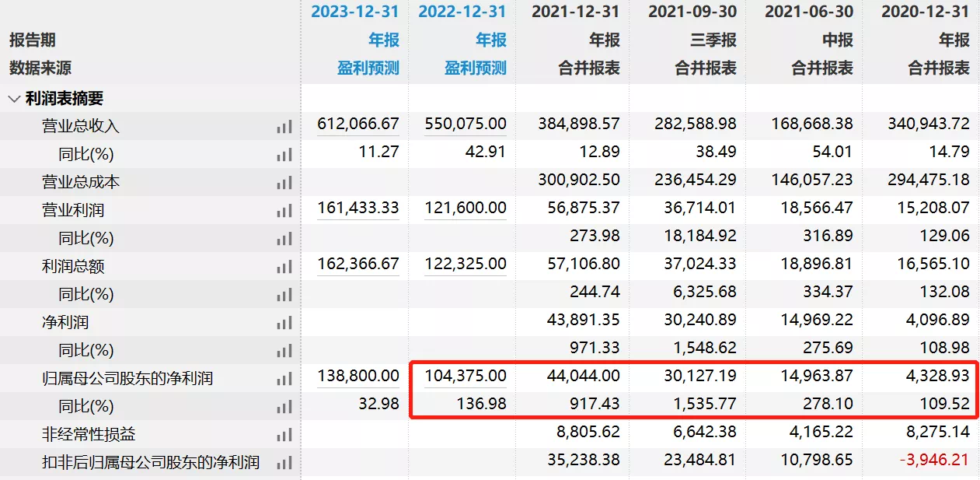Click bar chart icon next to 营业利润
This screenshot has height=480, width=980.
tap(284, 211)
